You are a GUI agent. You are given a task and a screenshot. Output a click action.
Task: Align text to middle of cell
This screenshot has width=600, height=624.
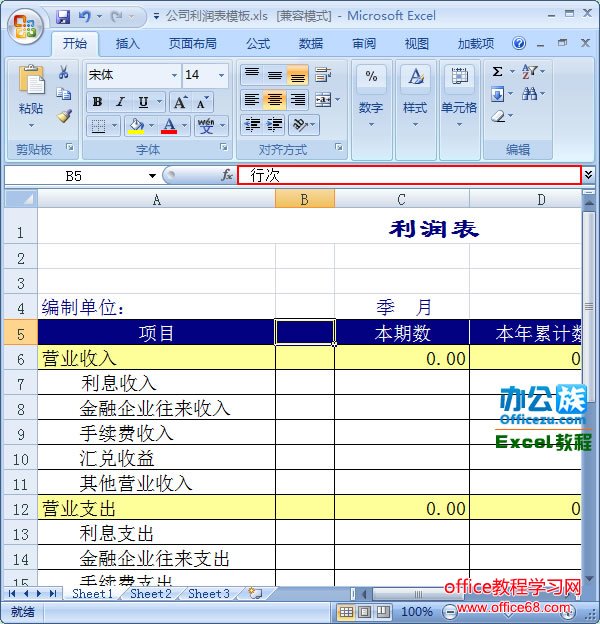(275, 74)
